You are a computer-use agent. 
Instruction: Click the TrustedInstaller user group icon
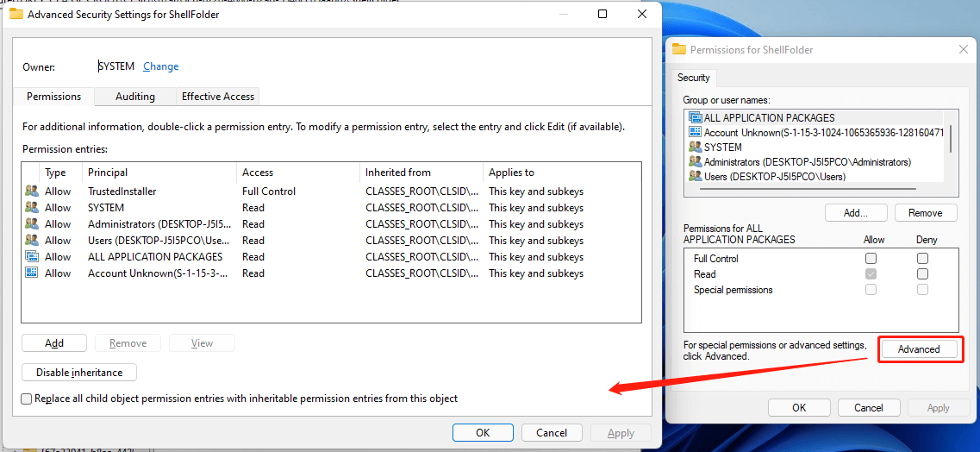(x=32, y=191)
